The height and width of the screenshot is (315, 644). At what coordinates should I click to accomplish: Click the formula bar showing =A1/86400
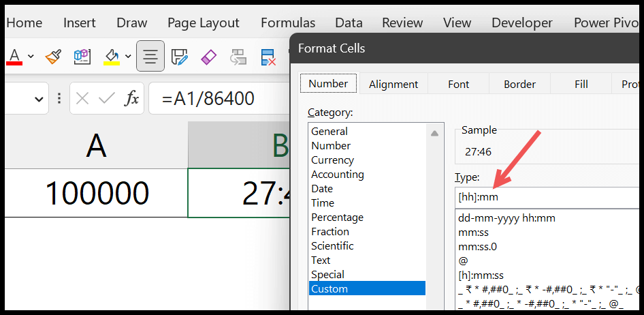pos(219,98)
